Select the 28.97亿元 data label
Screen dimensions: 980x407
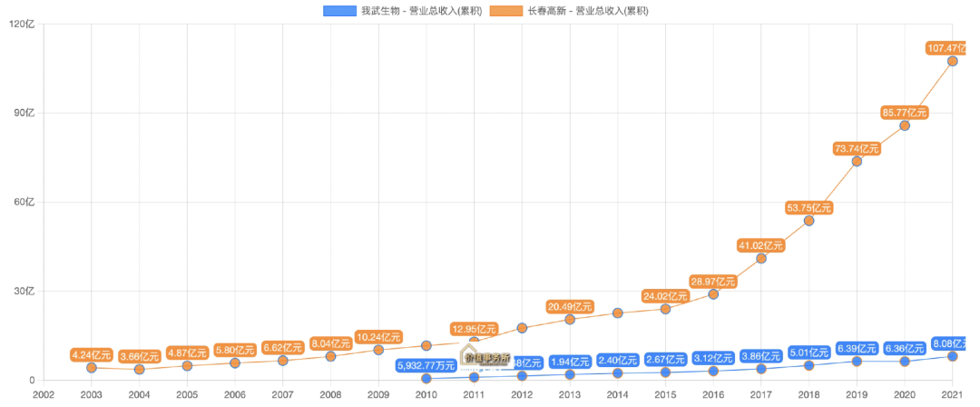tap(713, 282)
